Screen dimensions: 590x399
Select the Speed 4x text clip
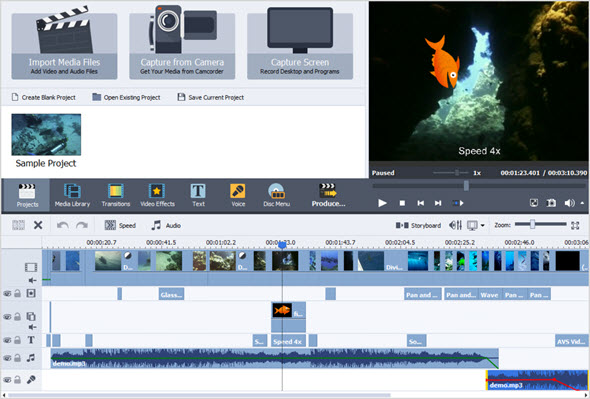coord(288,341)
